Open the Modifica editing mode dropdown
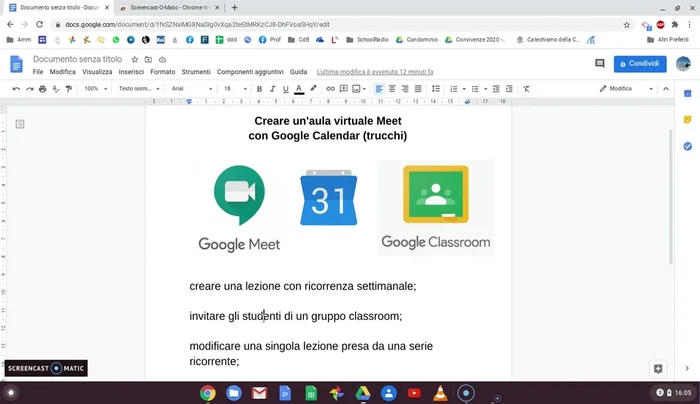700x404 pixels. coord(626,89)
